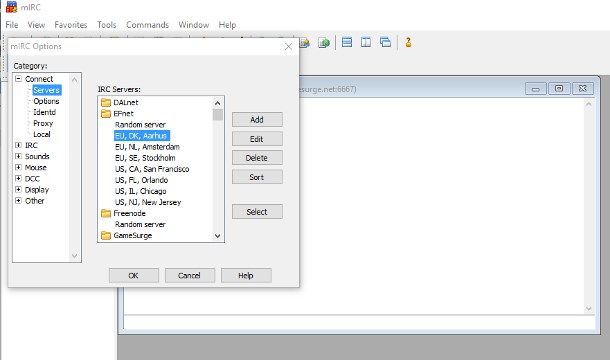Select Options under the Connect category
The width and height of the screenshot is (610, 360).
coord(46,101)
